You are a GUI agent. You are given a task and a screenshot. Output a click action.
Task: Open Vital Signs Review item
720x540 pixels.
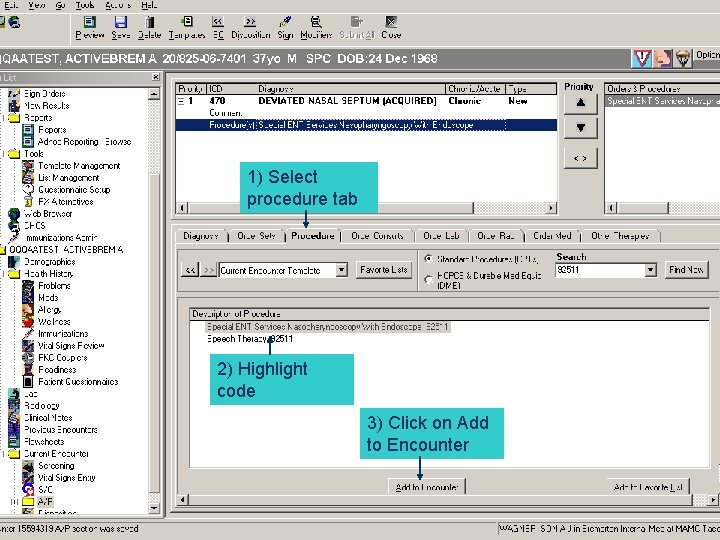point(71,346)
